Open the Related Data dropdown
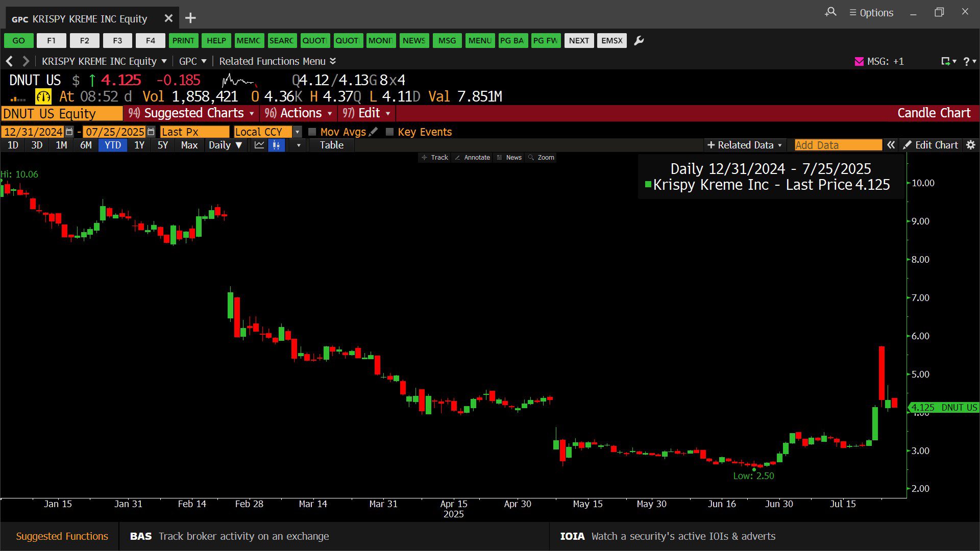Screen dimensions: 980x551 [x=745, y=145]
